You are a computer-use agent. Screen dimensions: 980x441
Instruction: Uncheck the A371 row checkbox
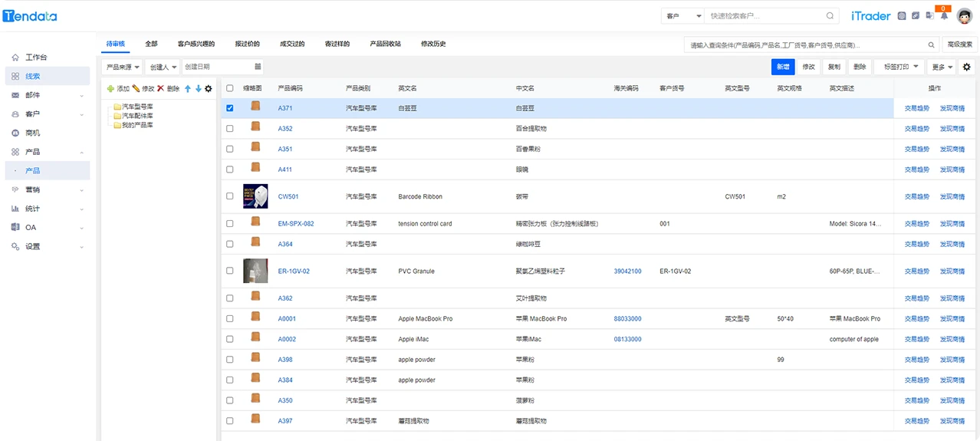[230, 108]
